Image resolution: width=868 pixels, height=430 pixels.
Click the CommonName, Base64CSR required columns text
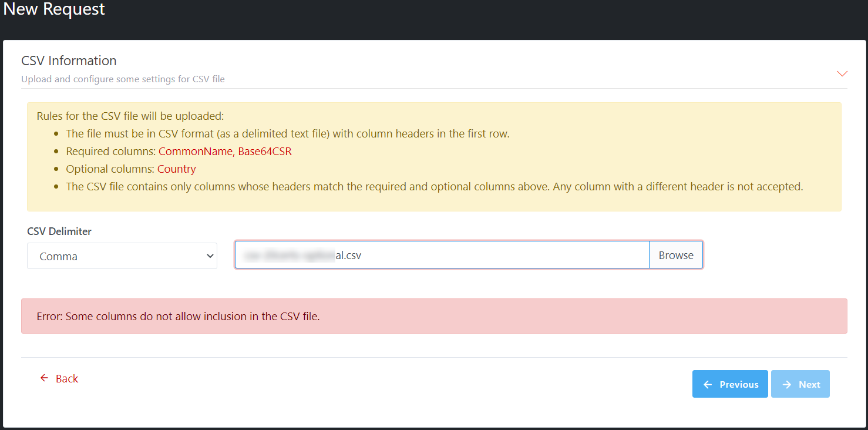click(225, 152)
